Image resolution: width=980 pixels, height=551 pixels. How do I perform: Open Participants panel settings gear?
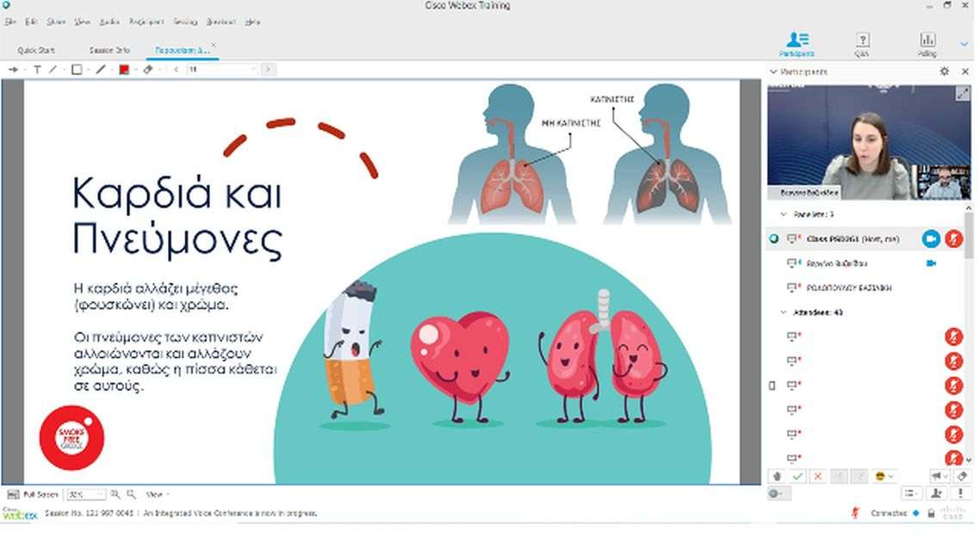coord(945,71)
